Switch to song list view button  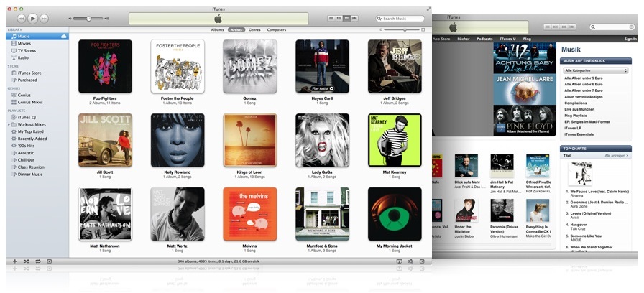click(x=331, y=19)
